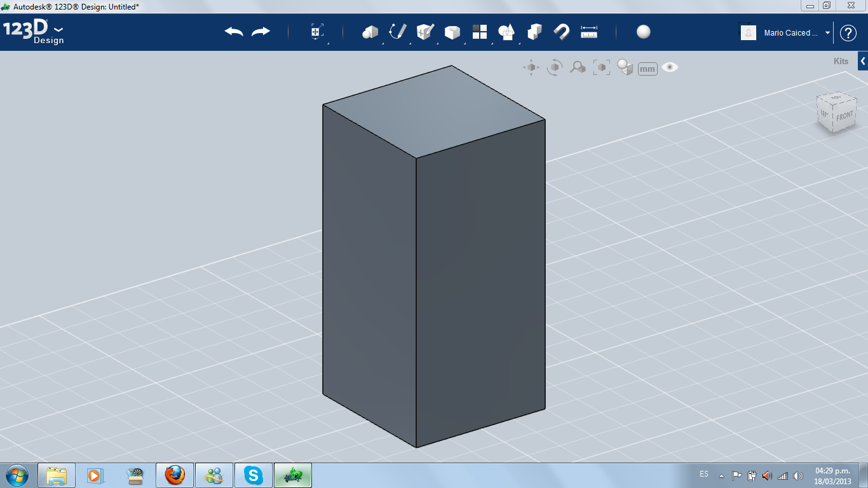Open the Windows Start menu

[x=16, y=475]
